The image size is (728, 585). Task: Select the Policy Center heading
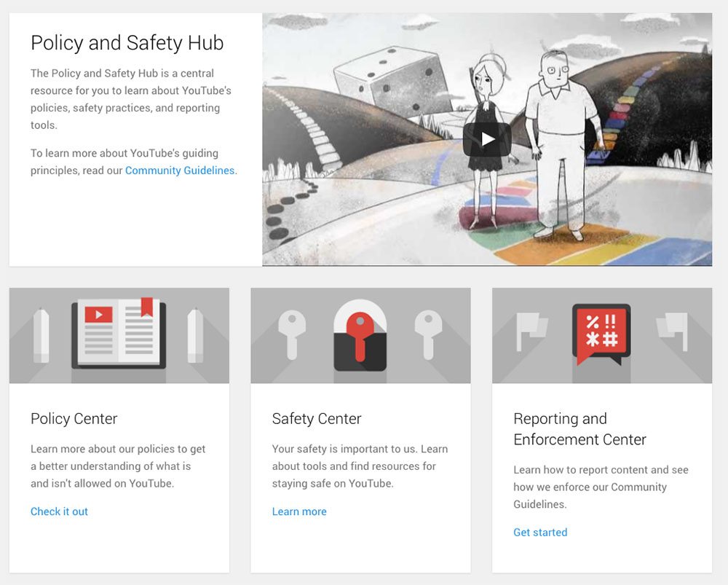[x=74, y=419]
